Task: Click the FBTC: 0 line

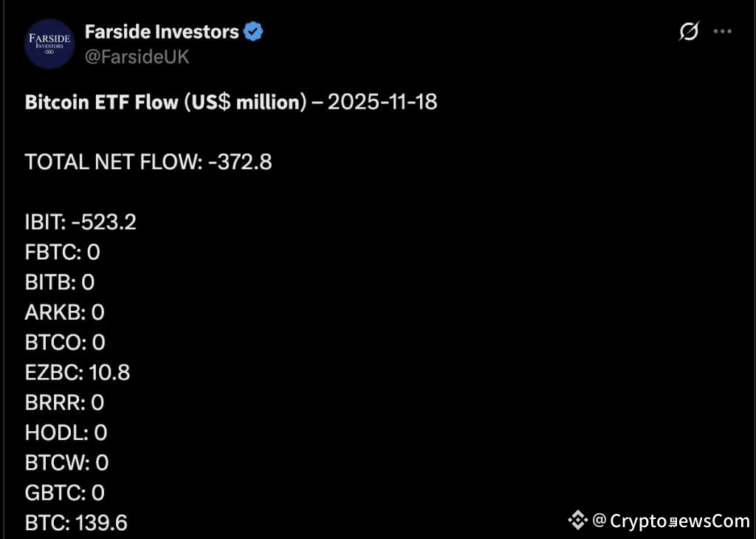Action: tap(62, 252)
